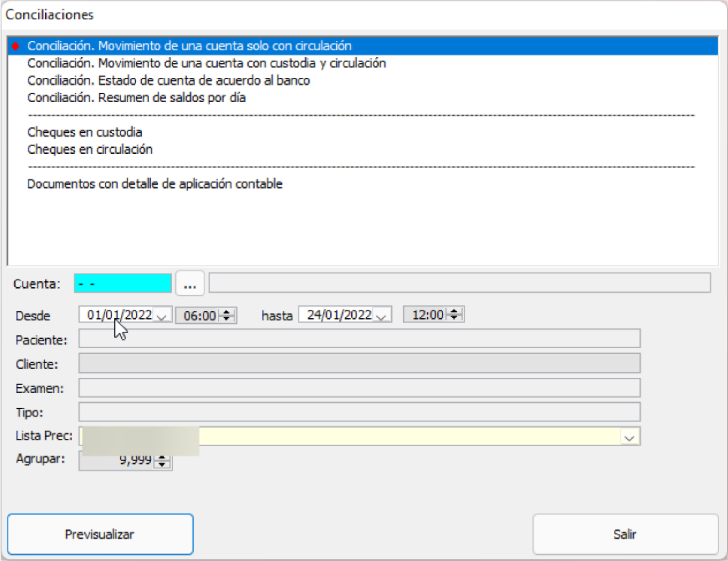Viewport: 728px width, 561px height.
Task: Pick 'Cheques en custodia' from list
Action: click(x=84, y=132)
